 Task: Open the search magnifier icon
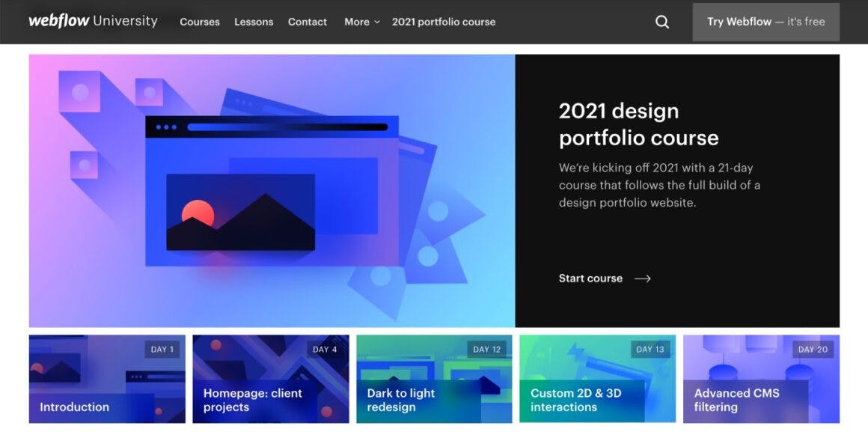pyautogui.click(x=662, y=22)
